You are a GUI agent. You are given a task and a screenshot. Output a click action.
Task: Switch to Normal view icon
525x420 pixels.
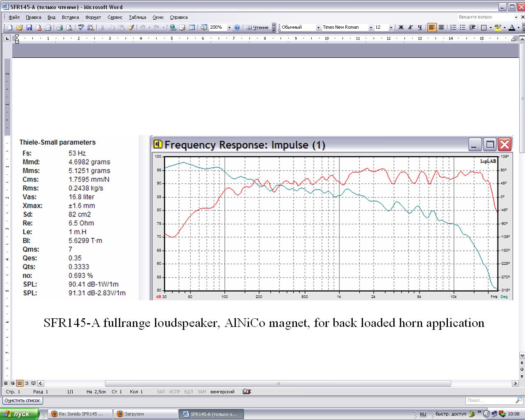(5, 383)
